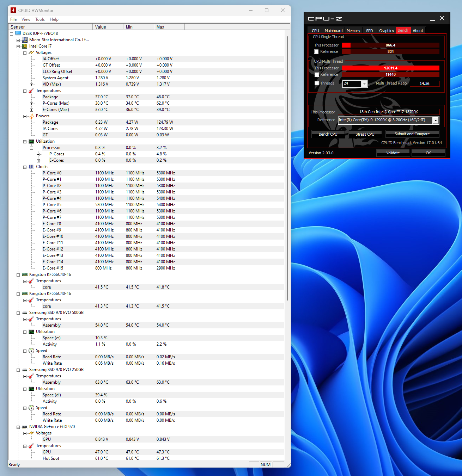
Task: Open the Tools menu in HWMonitor
Action: tap(40, 19)
